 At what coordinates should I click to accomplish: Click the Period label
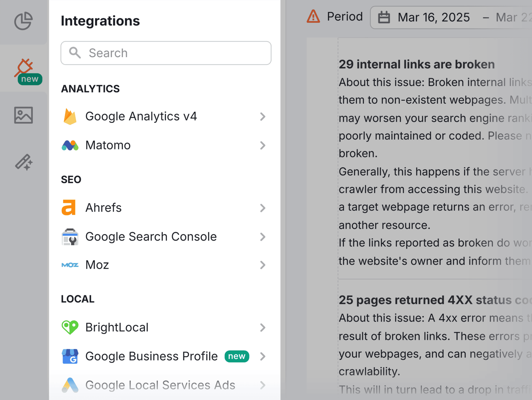pyautogui.click(x=345, y=17)
